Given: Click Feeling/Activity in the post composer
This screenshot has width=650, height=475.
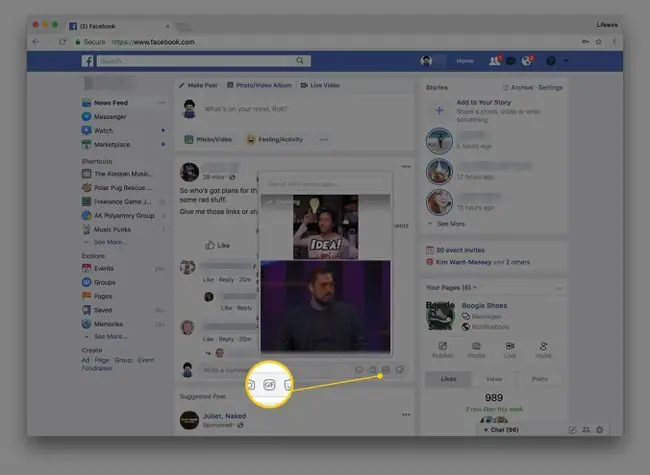Looking at the screenshot, I should [x=275, y=139].
